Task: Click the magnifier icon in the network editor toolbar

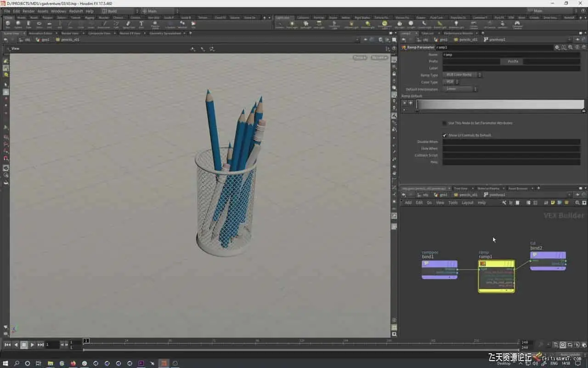Action: [x=577, y=203]
